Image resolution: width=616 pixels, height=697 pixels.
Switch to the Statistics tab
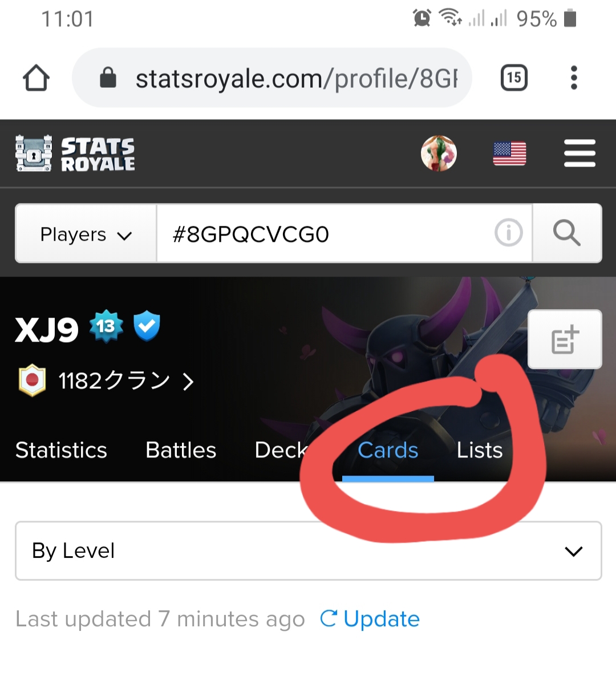(61, 450)
